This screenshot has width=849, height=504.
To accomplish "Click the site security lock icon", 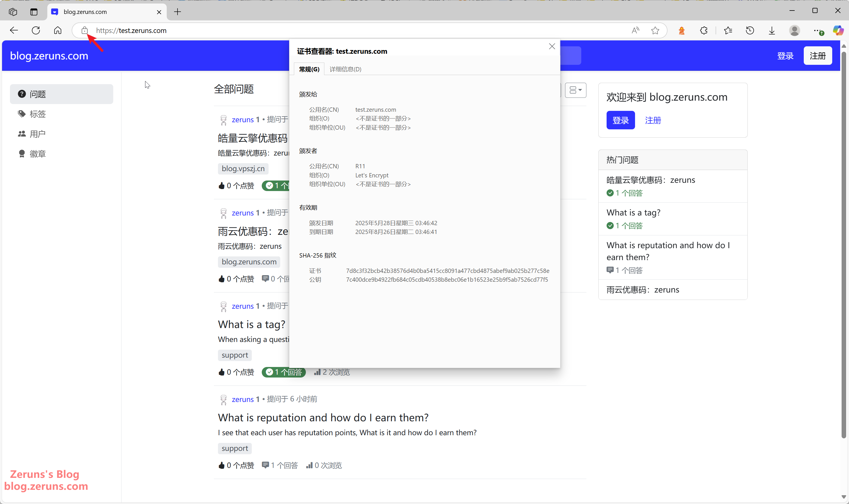I will tap(85, 31).
